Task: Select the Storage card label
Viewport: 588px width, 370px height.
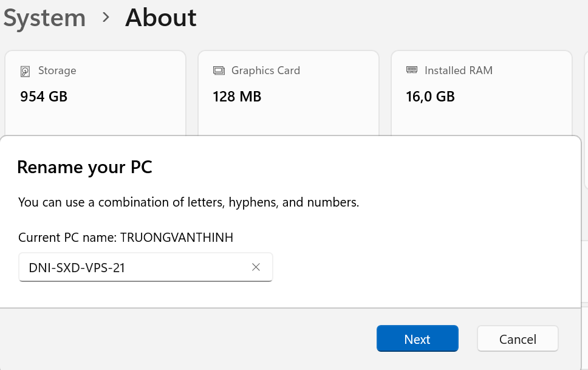Action: click(x=57, y=70)
